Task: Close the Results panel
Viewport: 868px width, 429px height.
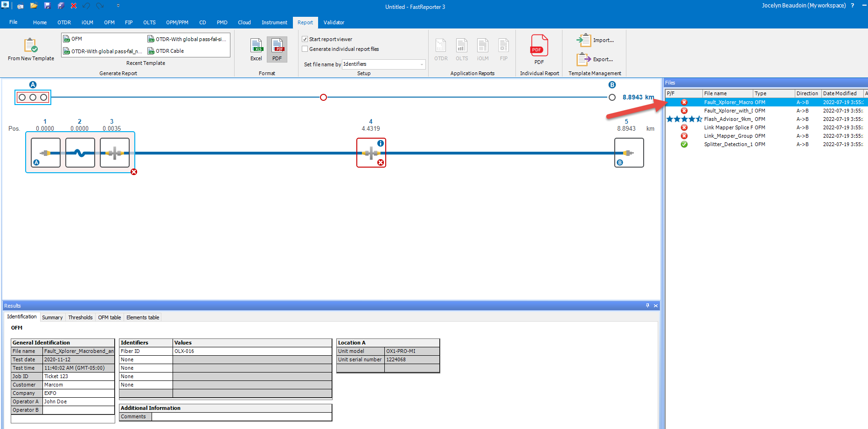Action: pos(656,306)
